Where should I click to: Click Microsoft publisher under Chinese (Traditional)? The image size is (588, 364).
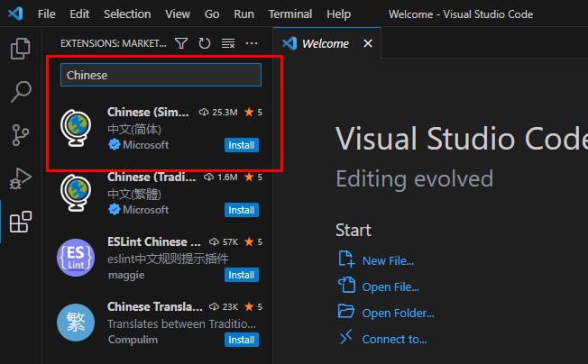pyautogui.click(x=145, y=210)
